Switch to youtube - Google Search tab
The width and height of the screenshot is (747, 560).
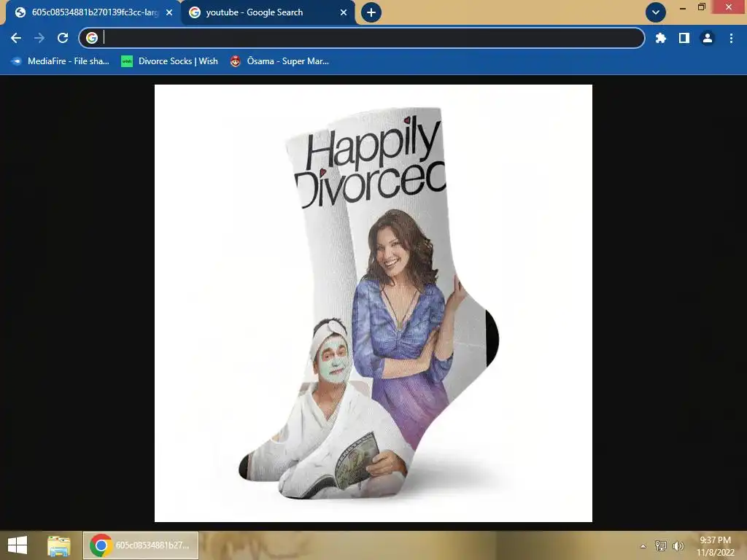pyautogui.click(x=267, y=12)
